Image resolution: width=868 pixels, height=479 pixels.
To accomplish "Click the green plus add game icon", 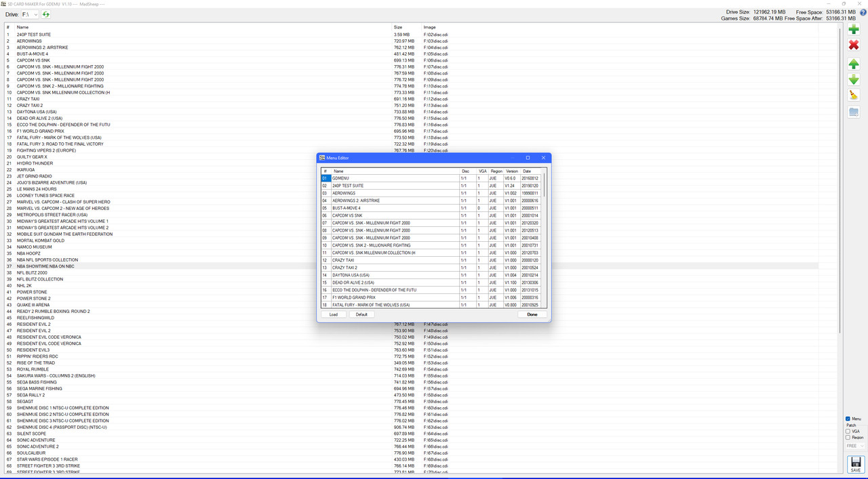I will pos(854,29).
